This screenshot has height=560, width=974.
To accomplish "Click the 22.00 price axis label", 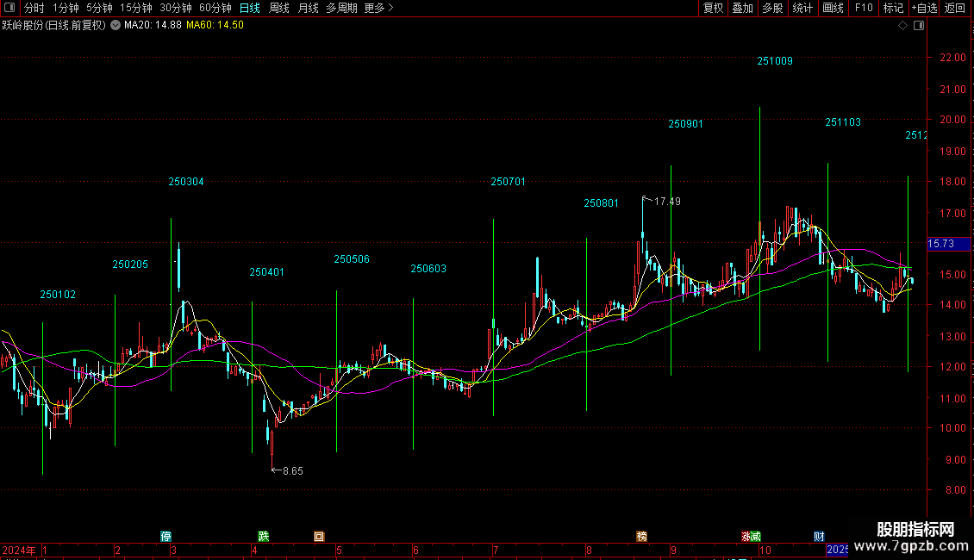I will 952,58.
